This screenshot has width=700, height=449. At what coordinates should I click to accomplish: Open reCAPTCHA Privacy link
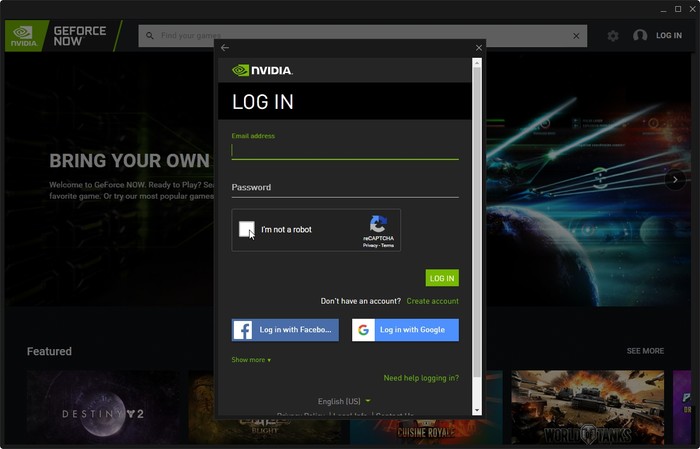point(370,245)
